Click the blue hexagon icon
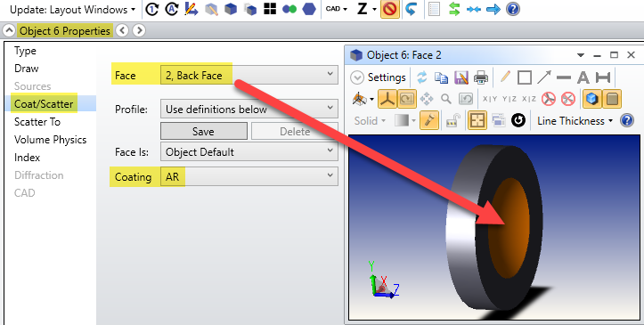 coord(309,9)
